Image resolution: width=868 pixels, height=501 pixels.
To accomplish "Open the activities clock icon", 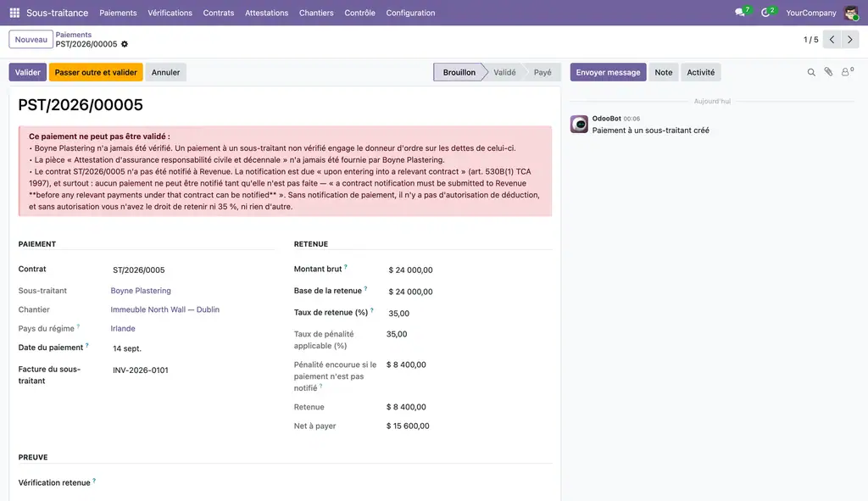I will pos(765,13).
